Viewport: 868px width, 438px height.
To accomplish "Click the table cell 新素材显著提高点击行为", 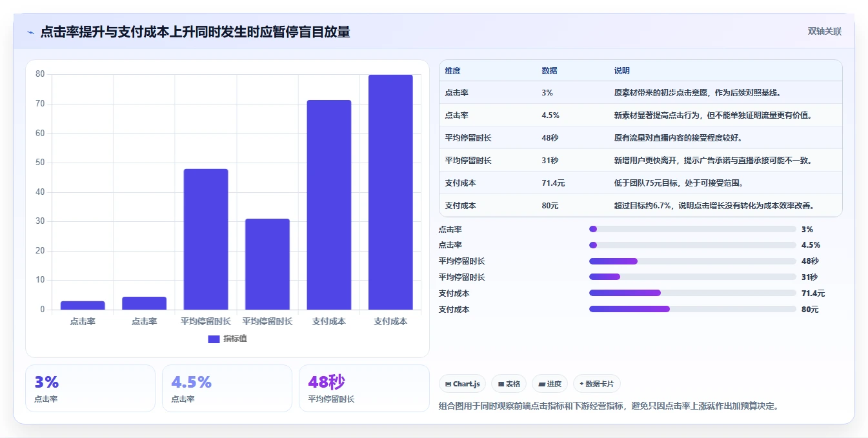I will pyautogui.click(x=713, y=115).
